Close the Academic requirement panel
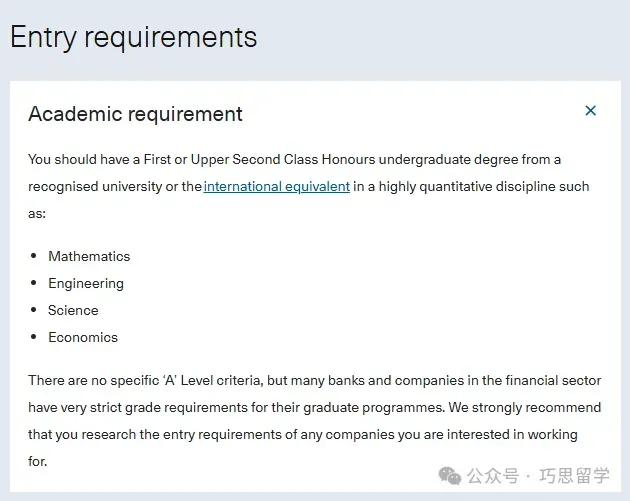Viewport: 630px width, 501px height. click(x=590, y=111)
